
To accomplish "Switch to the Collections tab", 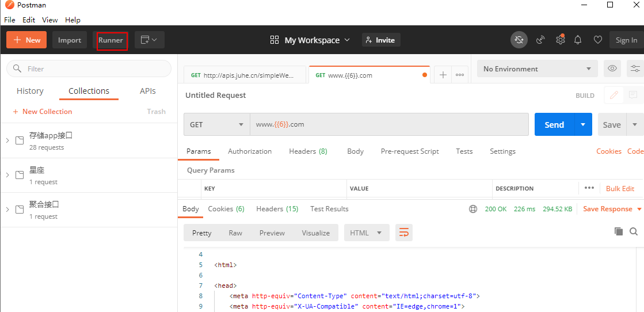I will point(89,91).
